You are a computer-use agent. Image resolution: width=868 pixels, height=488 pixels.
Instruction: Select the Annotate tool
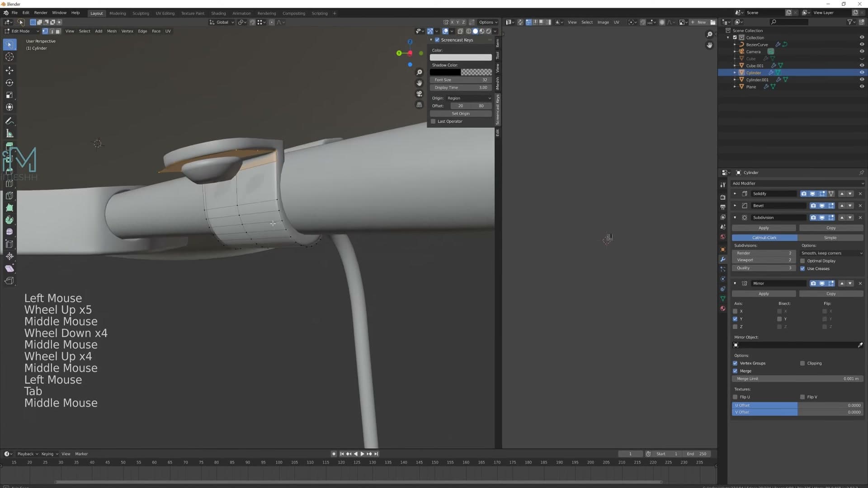(9, 121)
